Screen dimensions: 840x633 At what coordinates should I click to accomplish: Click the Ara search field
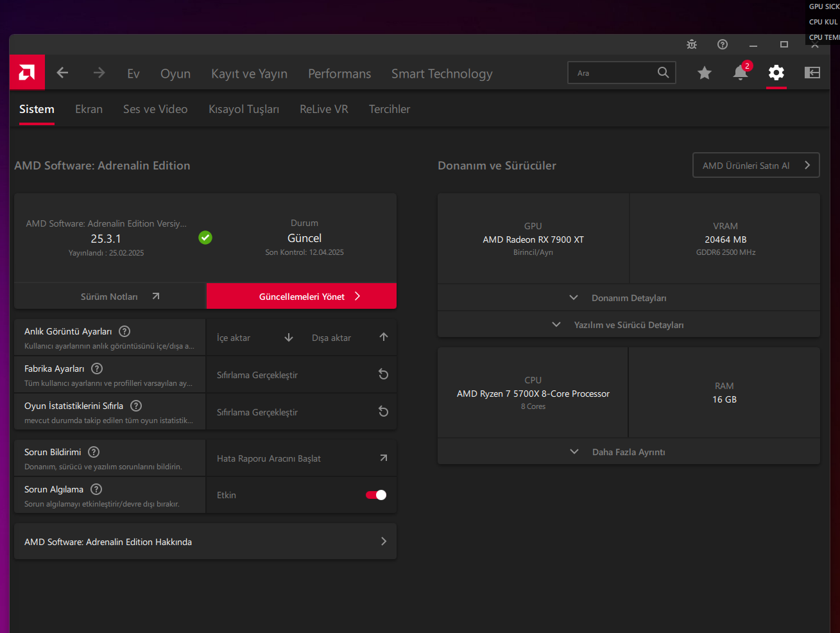pyautogui.click(x=613, y=73)
